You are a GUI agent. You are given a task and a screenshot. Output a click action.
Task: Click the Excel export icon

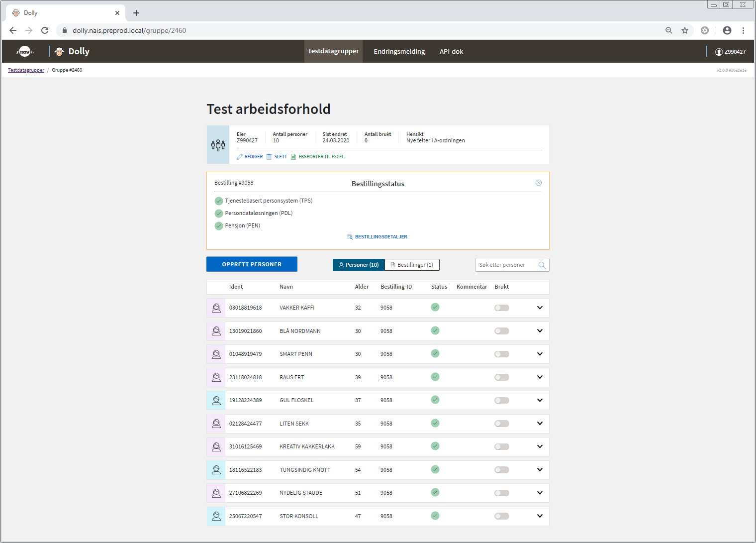(x=293, y=157)
